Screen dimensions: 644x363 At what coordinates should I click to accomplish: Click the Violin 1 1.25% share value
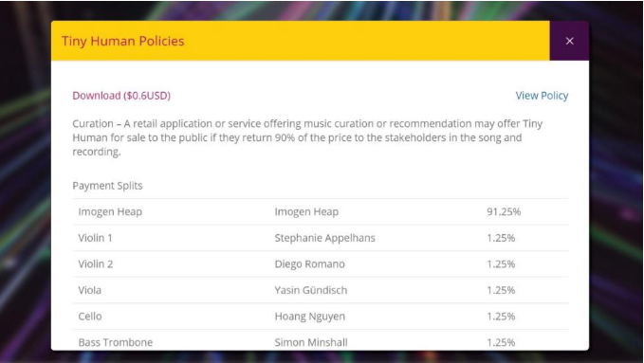click(501, 238)
